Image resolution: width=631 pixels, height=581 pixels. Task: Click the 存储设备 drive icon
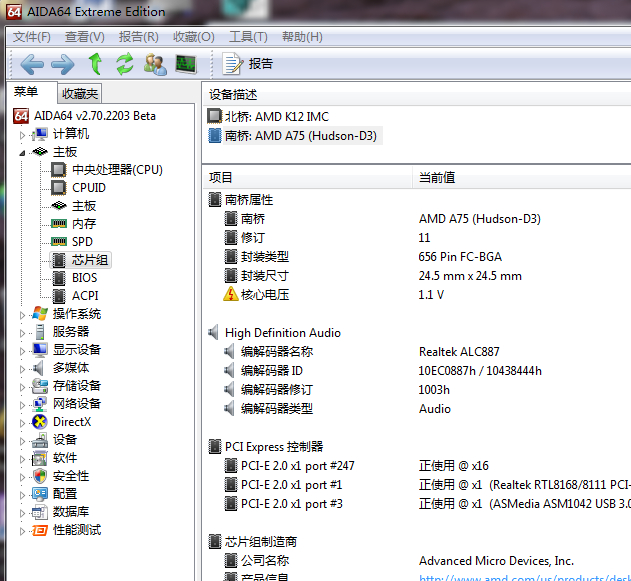pos(40,385)
